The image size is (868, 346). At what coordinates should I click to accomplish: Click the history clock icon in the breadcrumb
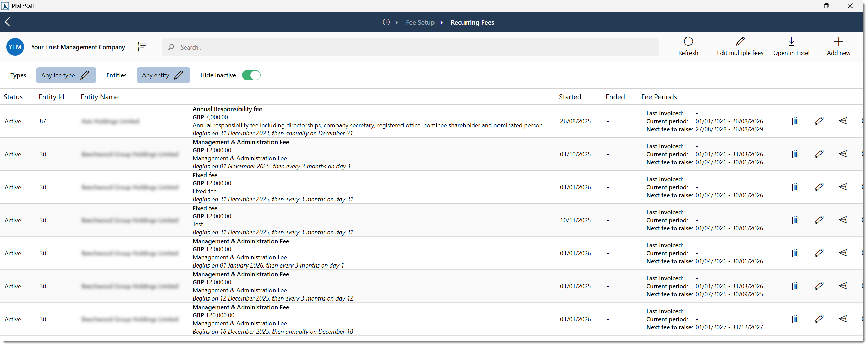[x=386, y=22]
